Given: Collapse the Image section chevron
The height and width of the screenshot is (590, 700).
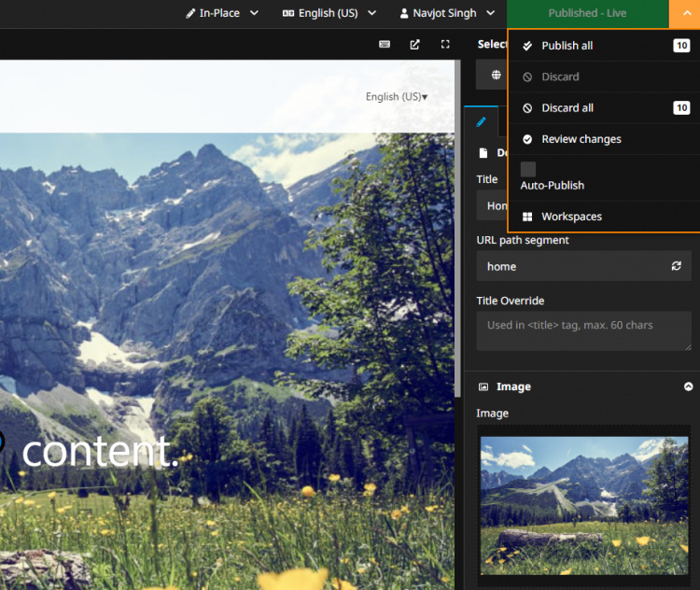Looking at the screenshot, I should pos(688,386).
